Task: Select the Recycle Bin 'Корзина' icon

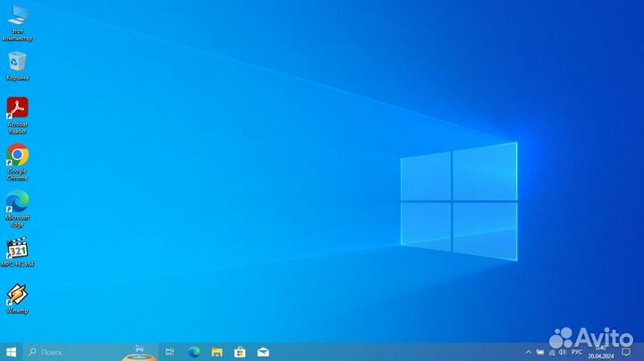Action: tap(17, 66)
